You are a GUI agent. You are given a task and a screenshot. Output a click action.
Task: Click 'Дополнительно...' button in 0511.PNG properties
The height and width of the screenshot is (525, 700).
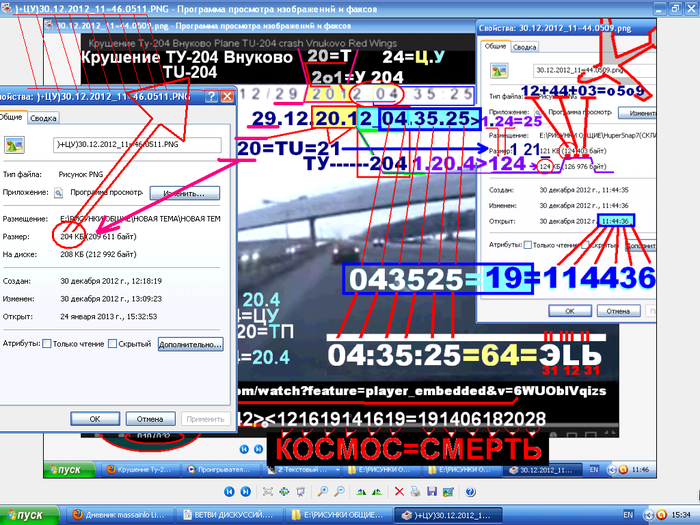(190, 344)
